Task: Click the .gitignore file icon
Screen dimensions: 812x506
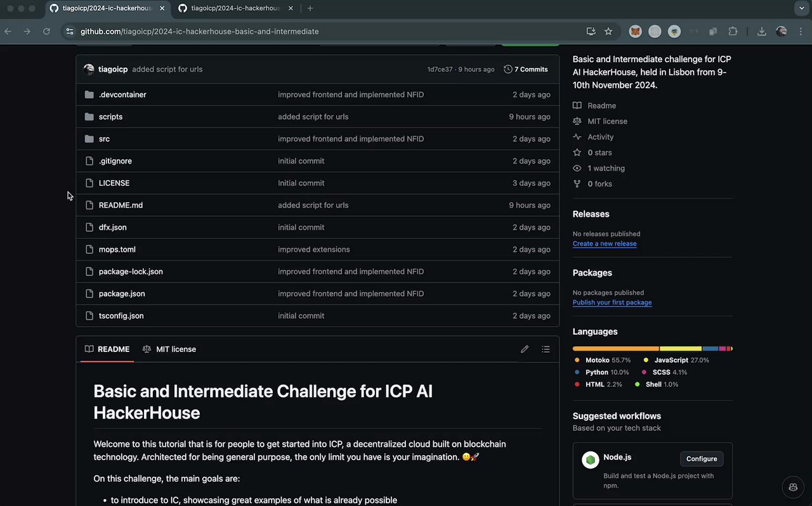Action: (x=89, y=161)
